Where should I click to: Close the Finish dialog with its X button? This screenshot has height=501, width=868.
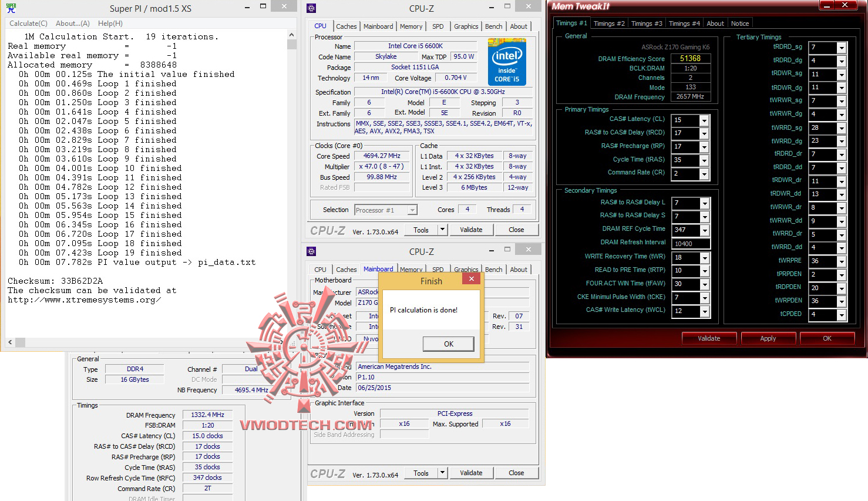coord(472,279)
